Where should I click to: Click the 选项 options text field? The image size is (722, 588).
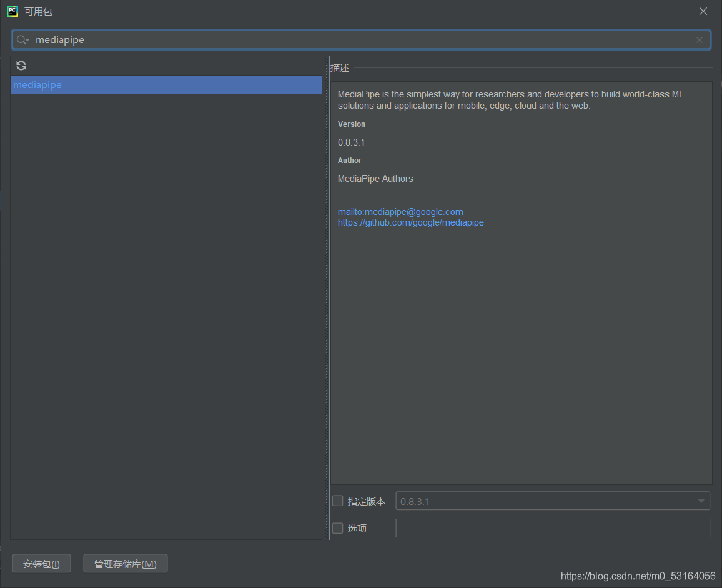[x=553, y=528]
